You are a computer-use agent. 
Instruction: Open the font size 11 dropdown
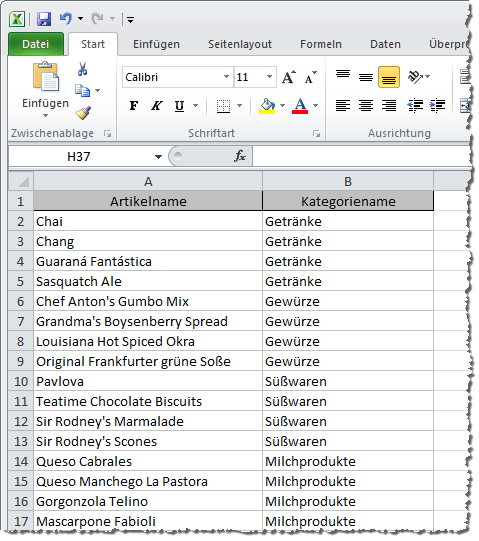[x=270, y=77]
